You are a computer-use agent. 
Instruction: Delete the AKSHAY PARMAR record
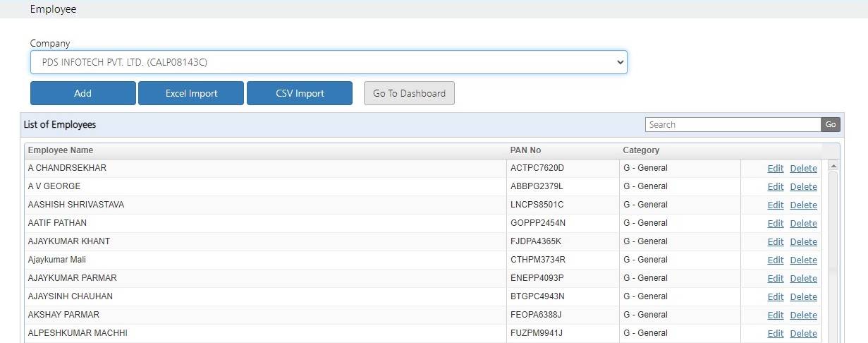(804, 315)
